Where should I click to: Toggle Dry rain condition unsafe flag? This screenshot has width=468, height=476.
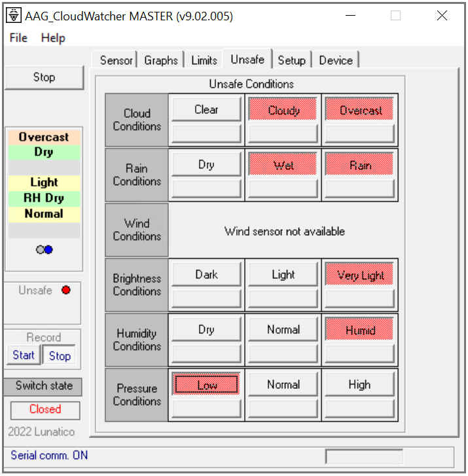point(206,164)
